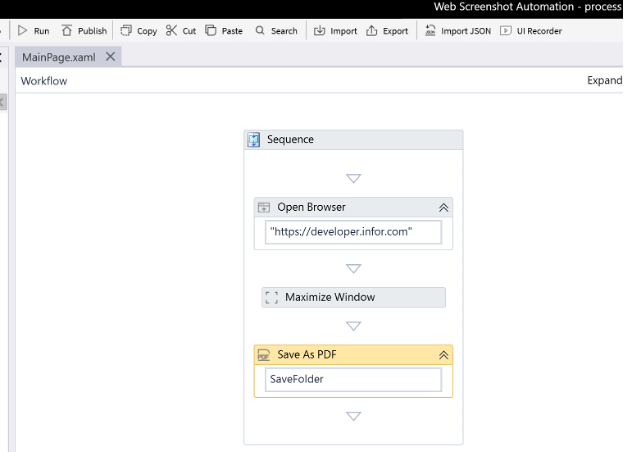The width and height of the screenshot is (624, 452).
Task: Click the Publish icon in toolbar
Action: pyautogui.click(x=67, y=31)
